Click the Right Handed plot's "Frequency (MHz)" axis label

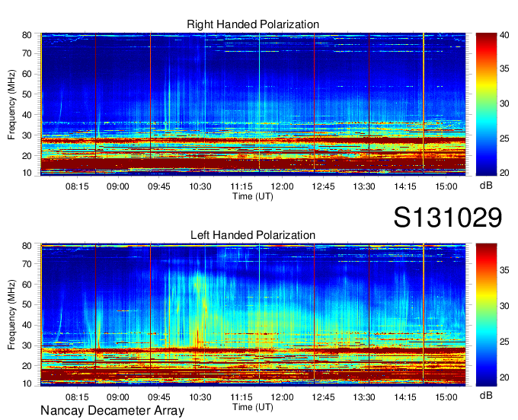tap(11, 104)
